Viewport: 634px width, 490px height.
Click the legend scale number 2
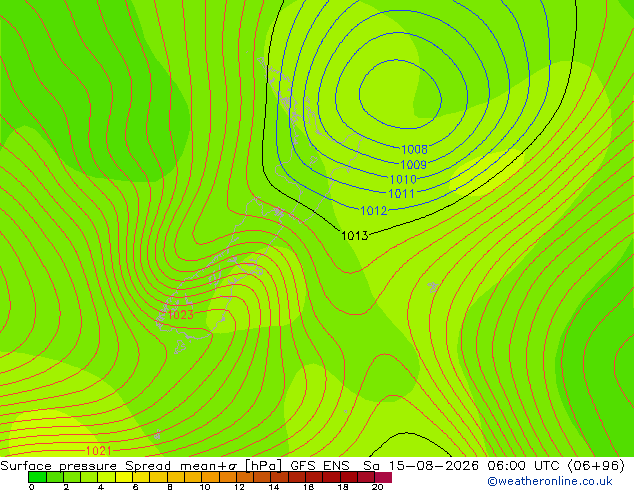(66, 487)
